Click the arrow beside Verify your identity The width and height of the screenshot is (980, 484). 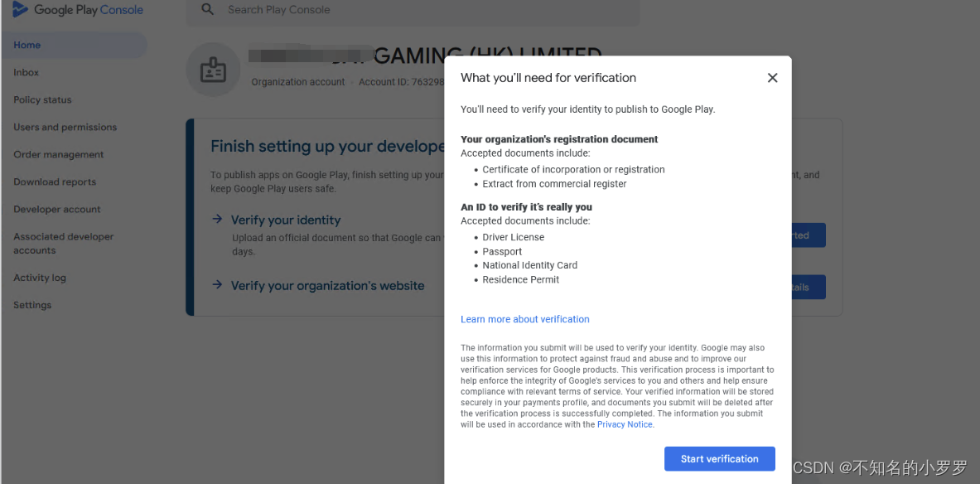tap(217, 219)
